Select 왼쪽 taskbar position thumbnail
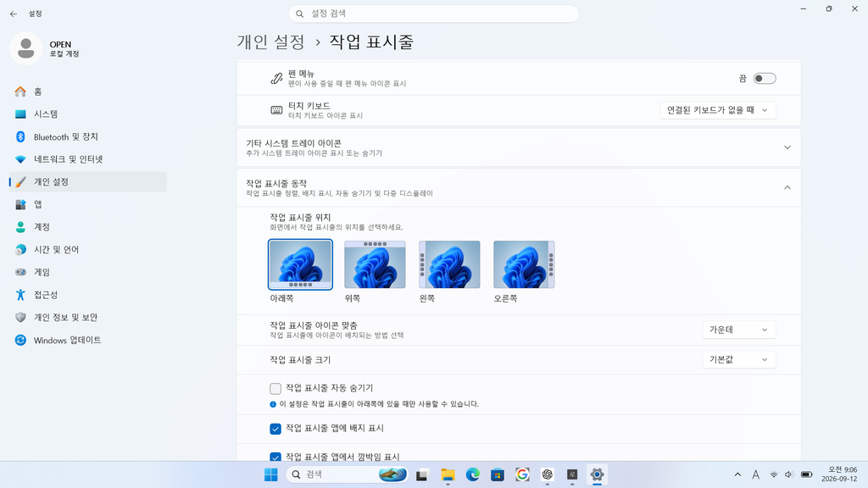This screenshot has width=868, height=488. click(x=449, y=264)
